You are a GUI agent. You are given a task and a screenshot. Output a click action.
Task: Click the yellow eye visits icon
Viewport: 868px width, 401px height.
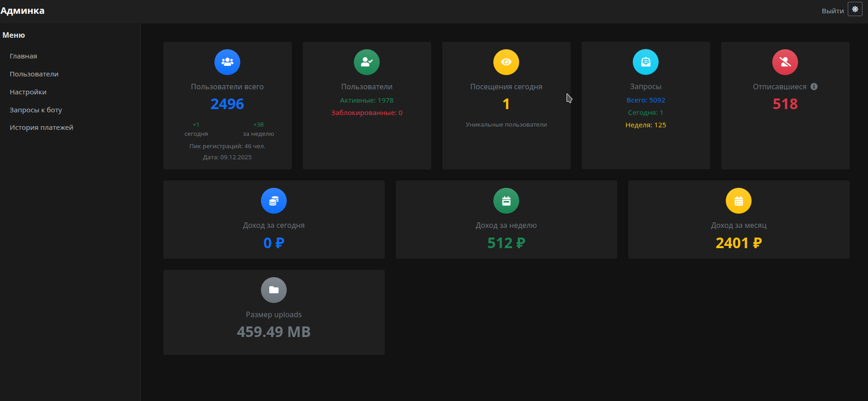(506, 62)
